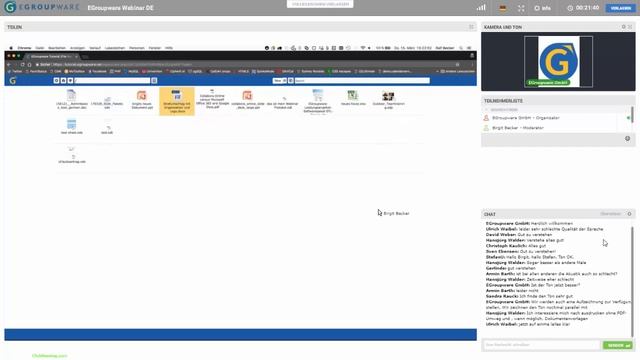Open the Chat panel settings gear
This screenshot has height=360, width=640.
coord(629,214)
